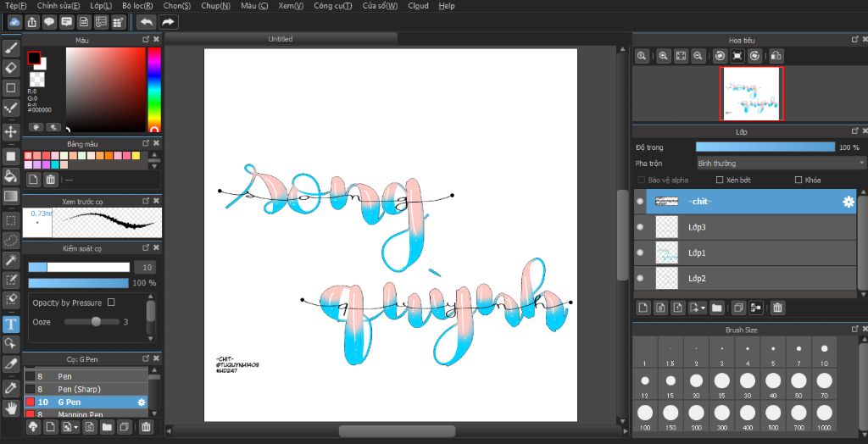The width and height of the screenshot is (868, 444).
Task: Select the Text tool
Action: point(10,324)
